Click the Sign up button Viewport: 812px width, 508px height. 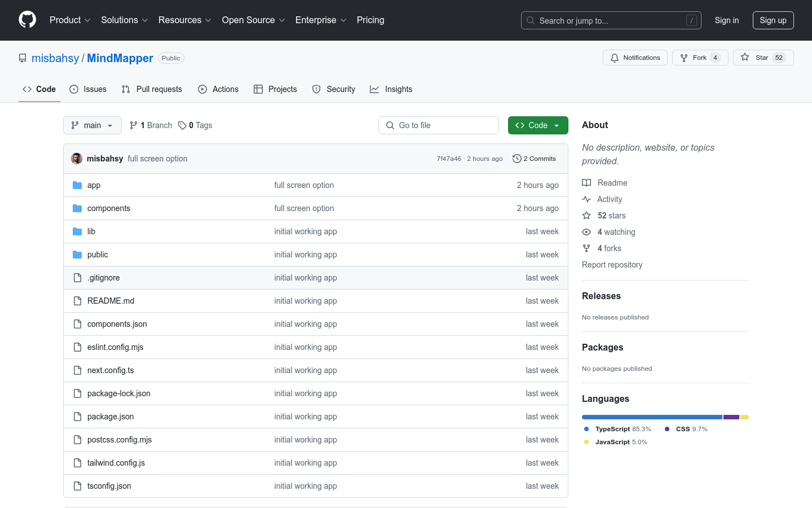coord(773,20)
